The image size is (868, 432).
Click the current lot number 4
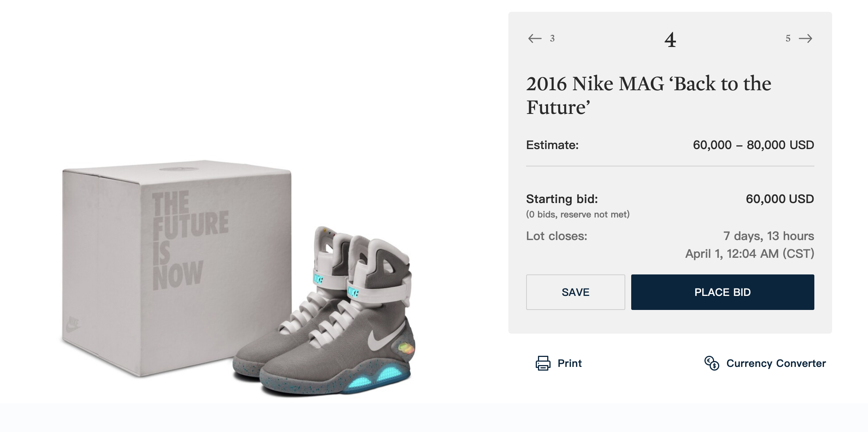[x=670, y=40]
